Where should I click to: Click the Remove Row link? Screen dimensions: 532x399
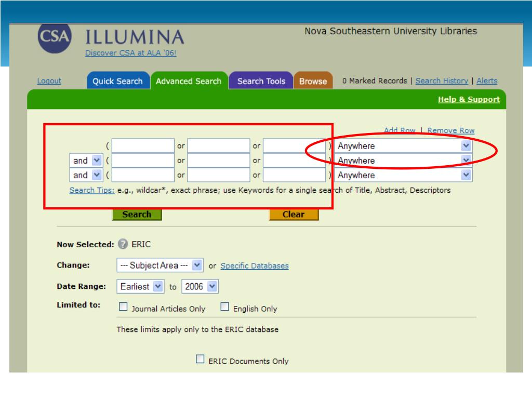point(451,130)
